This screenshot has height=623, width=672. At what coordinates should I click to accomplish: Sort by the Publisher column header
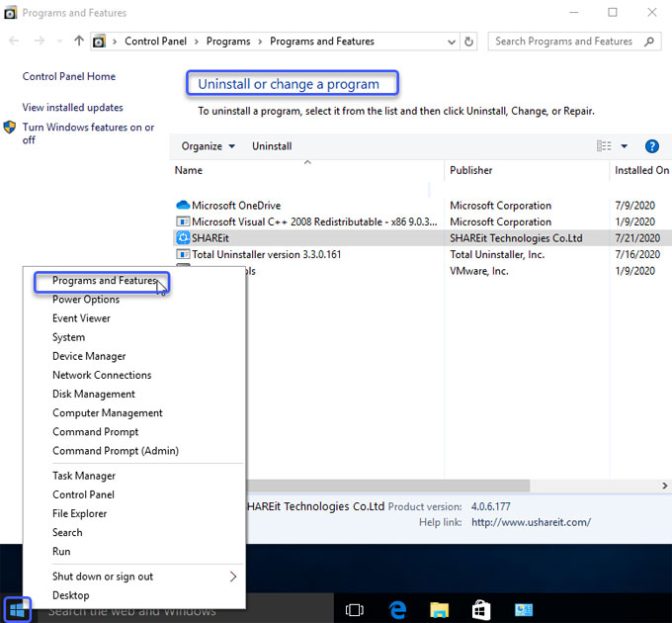pos(527,170)
